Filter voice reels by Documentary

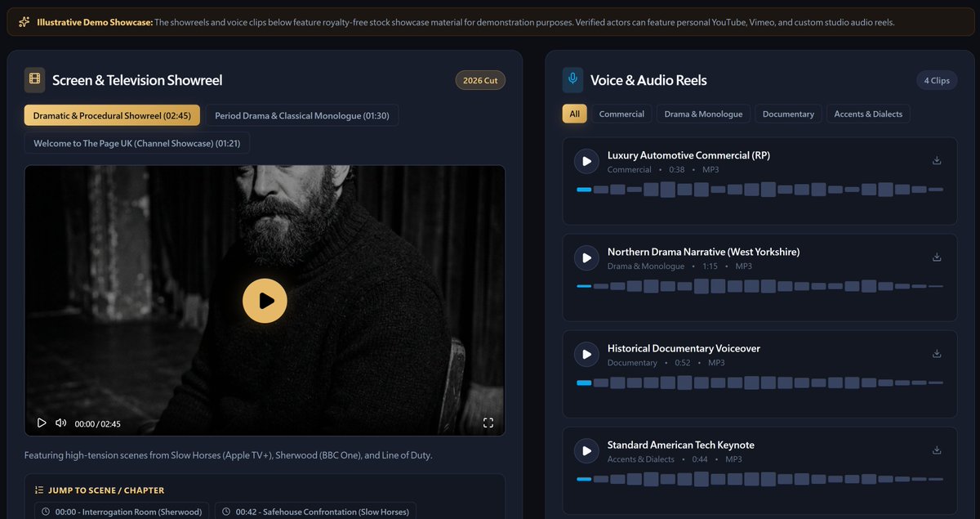tap(788, 114)
